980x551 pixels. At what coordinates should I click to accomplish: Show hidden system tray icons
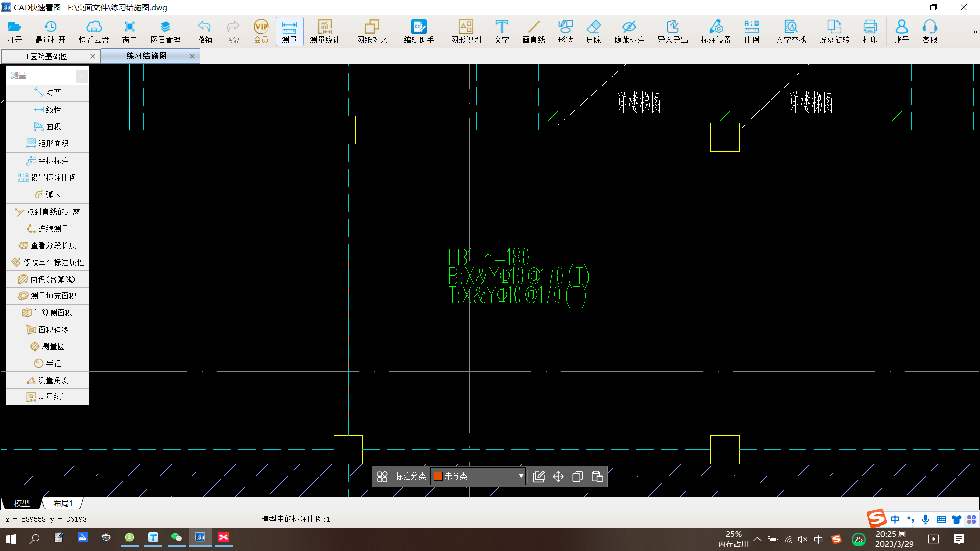click(x=757, y=539)
